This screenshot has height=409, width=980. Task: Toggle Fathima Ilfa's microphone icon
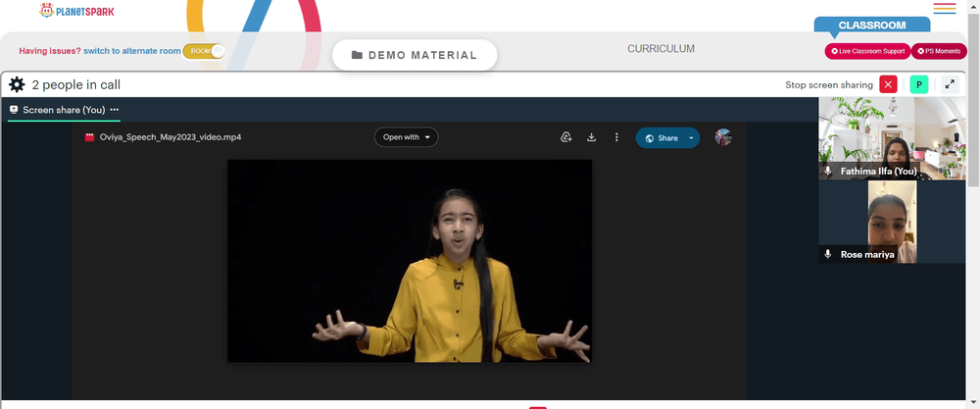[x=828, y=171]
